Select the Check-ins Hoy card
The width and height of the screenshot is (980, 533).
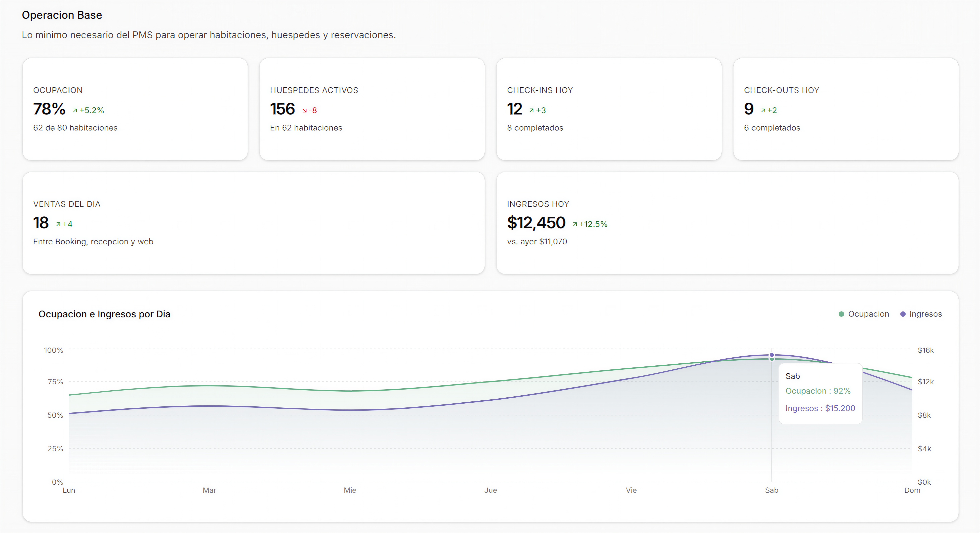coord(609,109)
